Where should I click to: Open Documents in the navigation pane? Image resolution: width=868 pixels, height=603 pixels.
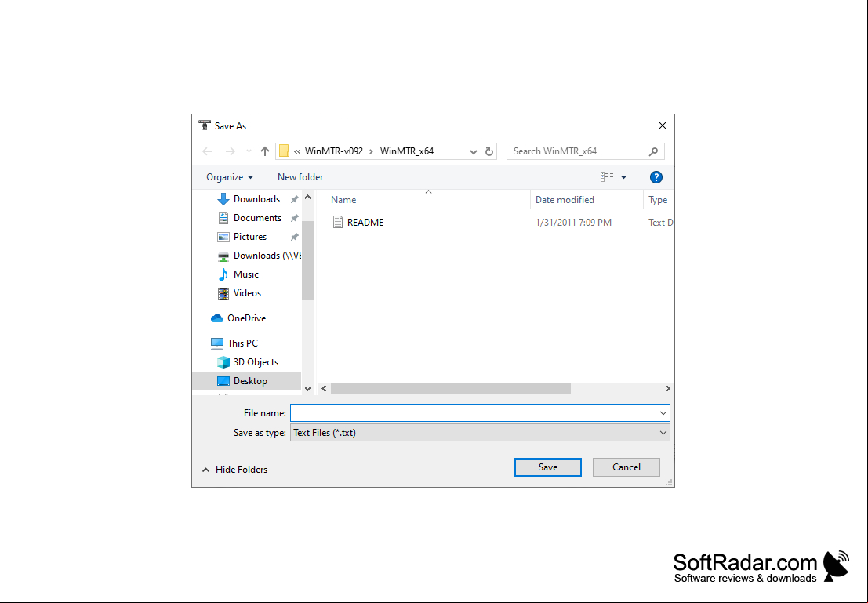257,218
